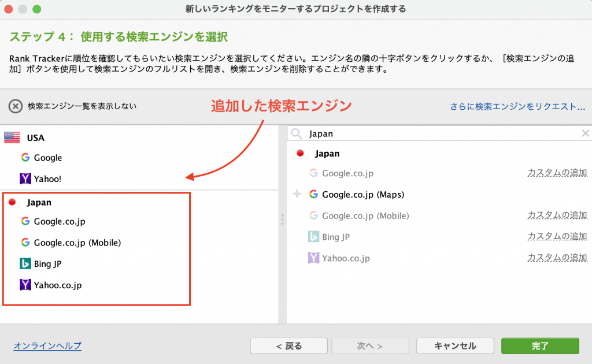Click greyed Google.co.jp text in right list
Image resolution: width=592 pixels, height=364 pixels.
coord(347,173)
